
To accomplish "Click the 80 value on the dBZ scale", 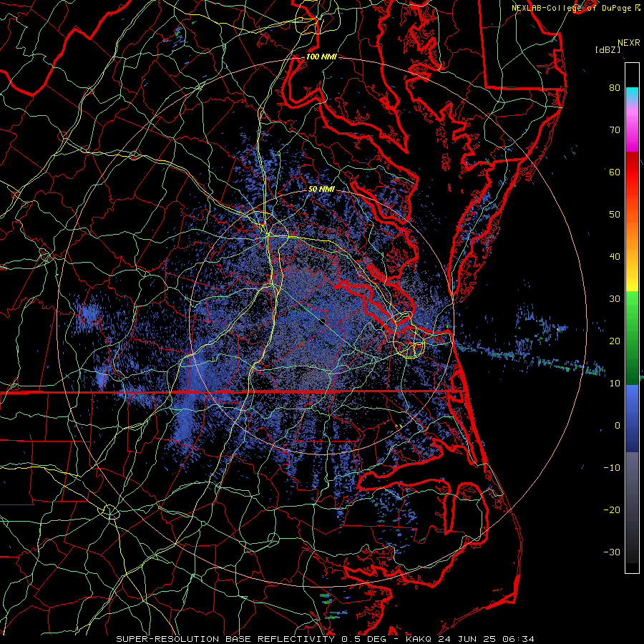I will pos(615,87).
